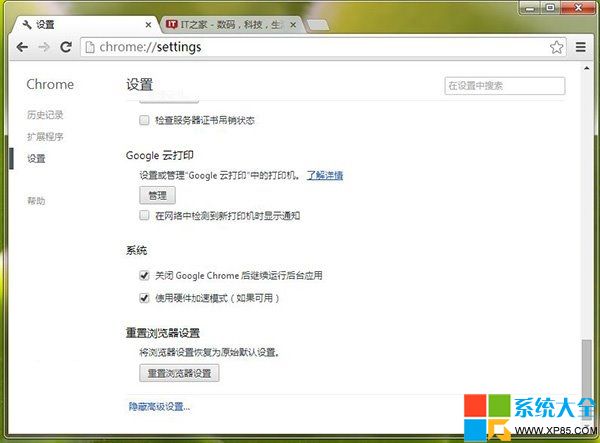The image size is (600, 443).
Task: Switch to the IT之家 tab
Action: (x=230, y=25)
